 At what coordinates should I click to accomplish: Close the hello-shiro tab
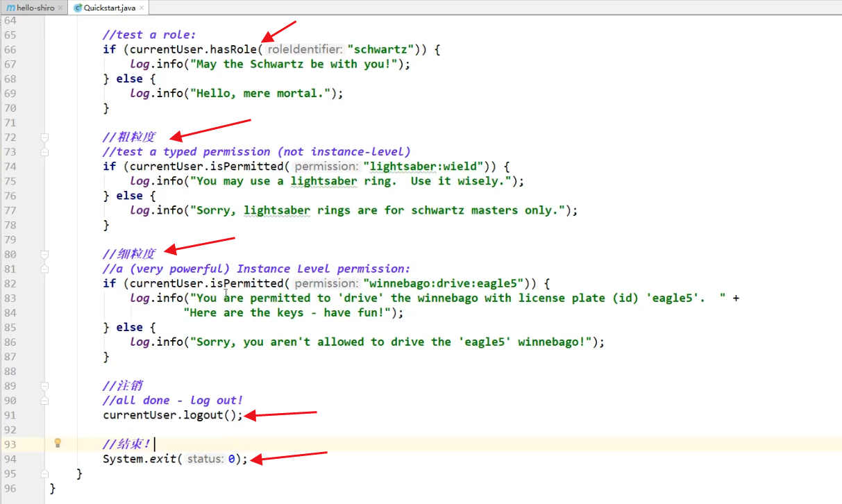tap(61, 8)
